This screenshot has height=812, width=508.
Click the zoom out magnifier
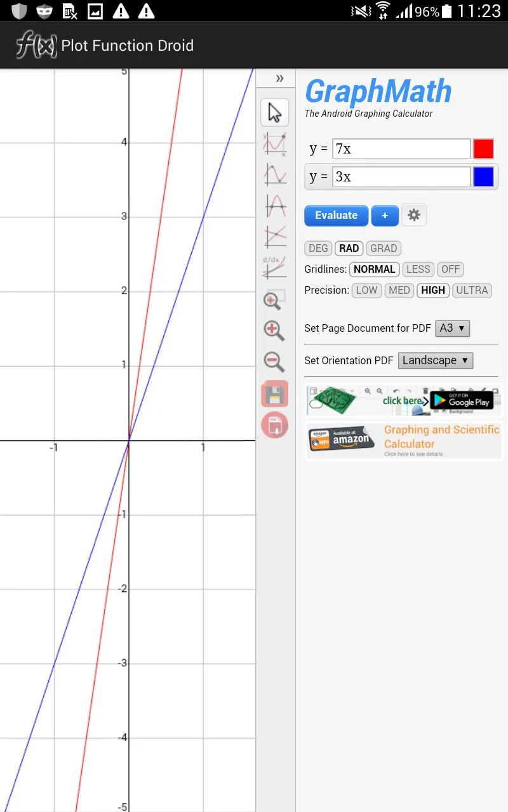(274, 362)
